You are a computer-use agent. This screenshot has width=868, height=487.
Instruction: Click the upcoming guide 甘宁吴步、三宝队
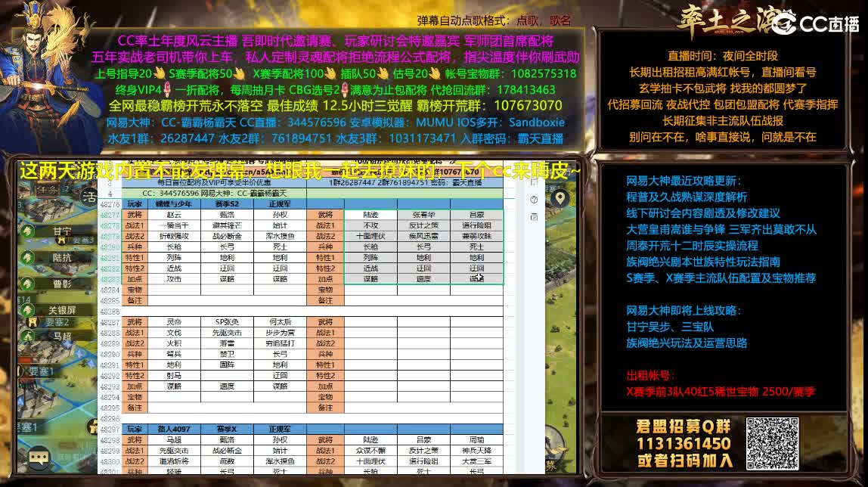click(670, 327)
